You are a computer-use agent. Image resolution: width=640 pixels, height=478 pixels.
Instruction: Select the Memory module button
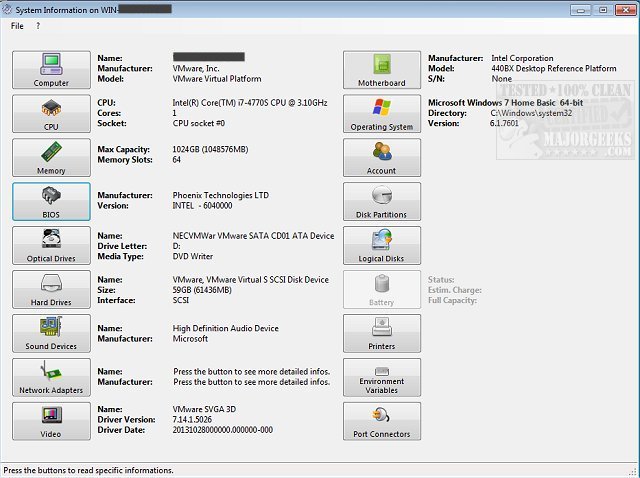click(52, 158)
